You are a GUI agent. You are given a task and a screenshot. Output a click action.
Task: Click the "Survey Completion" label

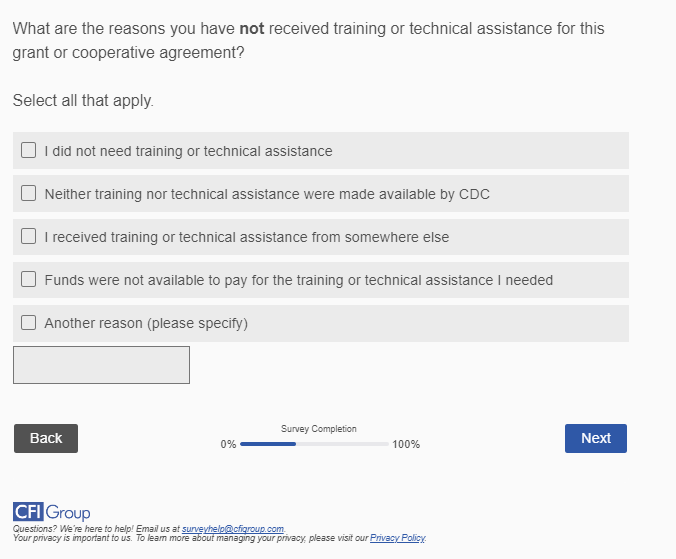point(318,429)
